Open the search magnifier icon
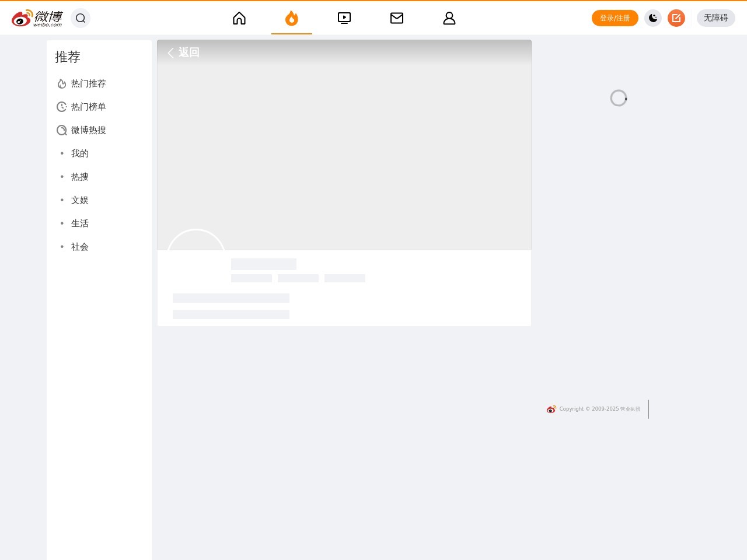Screen dimensions: 747x560 tap(81, 18)
